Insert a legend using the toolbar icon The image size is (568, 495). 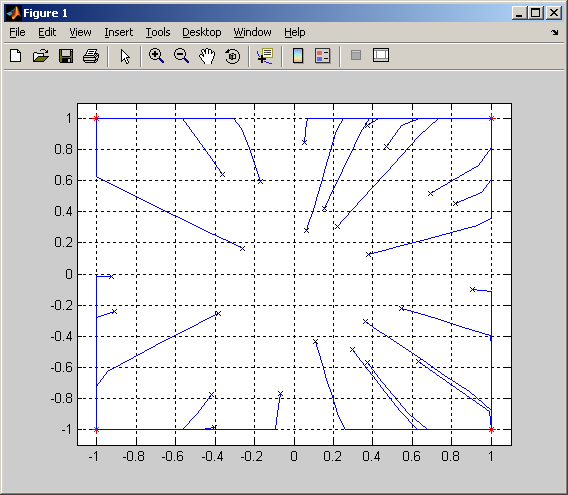[x=322, y=56]
